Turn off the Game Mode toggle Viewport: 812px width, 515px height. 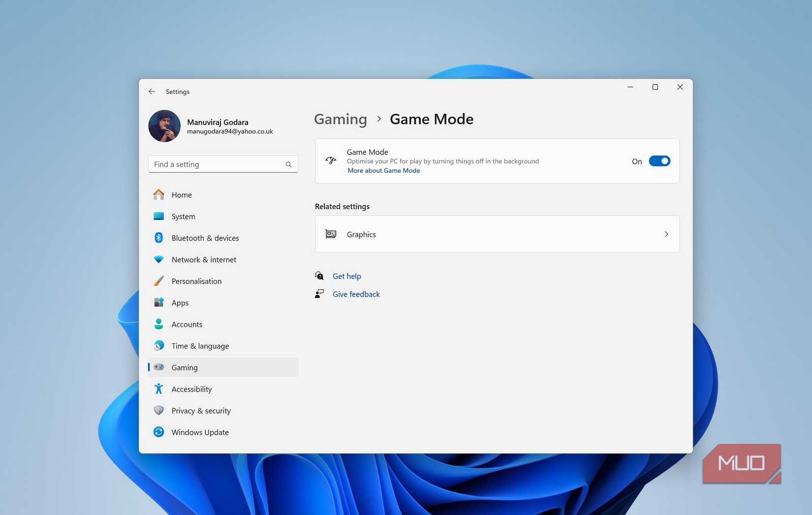pyautogui.click(x=659, y=161)
